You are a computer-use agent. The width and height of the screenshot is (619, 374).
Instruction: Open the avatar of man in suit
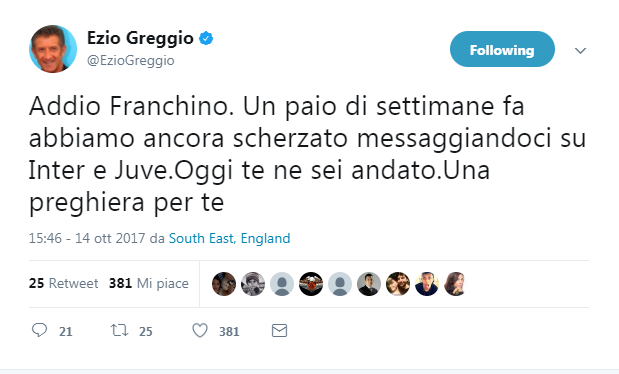point(369,284)
